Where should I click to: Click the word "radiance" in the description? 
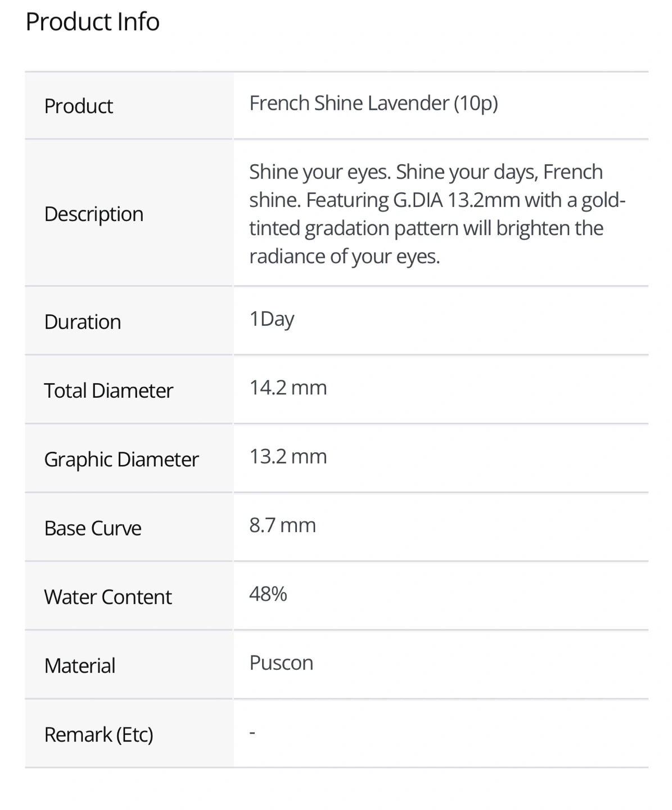tap(287, 256)
